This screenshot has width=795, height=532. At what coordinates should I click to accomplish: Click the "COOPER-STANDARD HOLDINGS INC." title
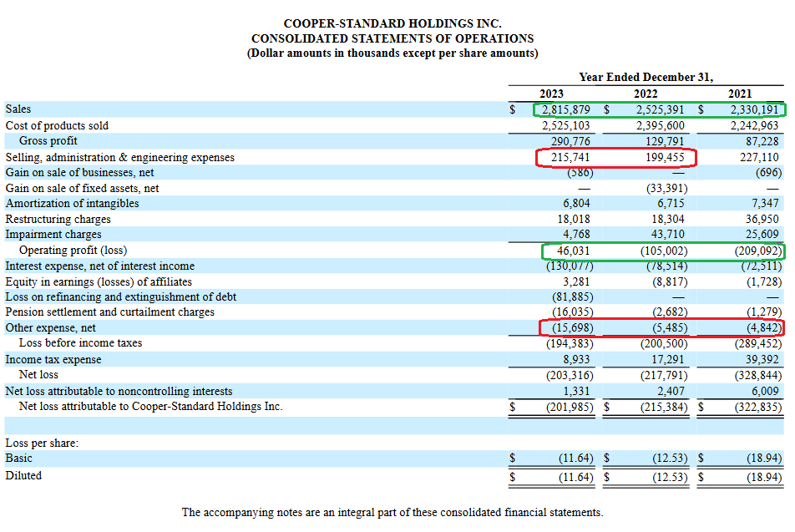[x=392, y=23]
